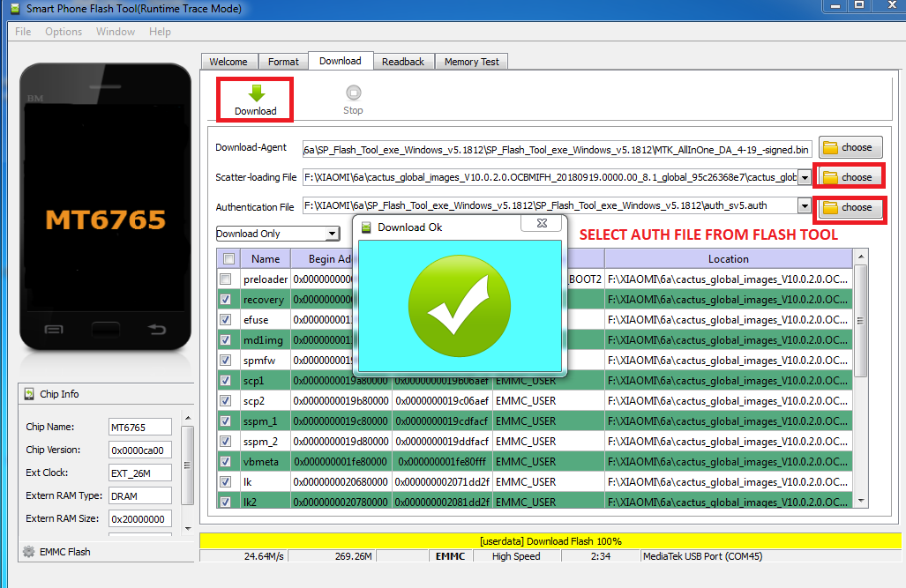The height and width of the screenshot is (588, 906).
Task: Click the Name column header
Action: 266,259
